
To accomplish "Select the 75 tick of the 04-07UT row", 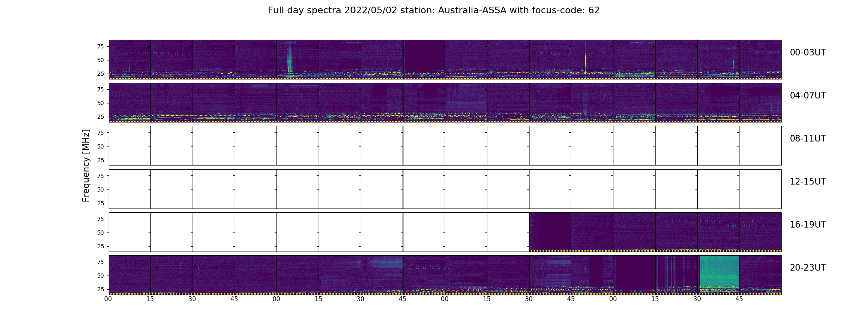I will click(x=100, y=89).
